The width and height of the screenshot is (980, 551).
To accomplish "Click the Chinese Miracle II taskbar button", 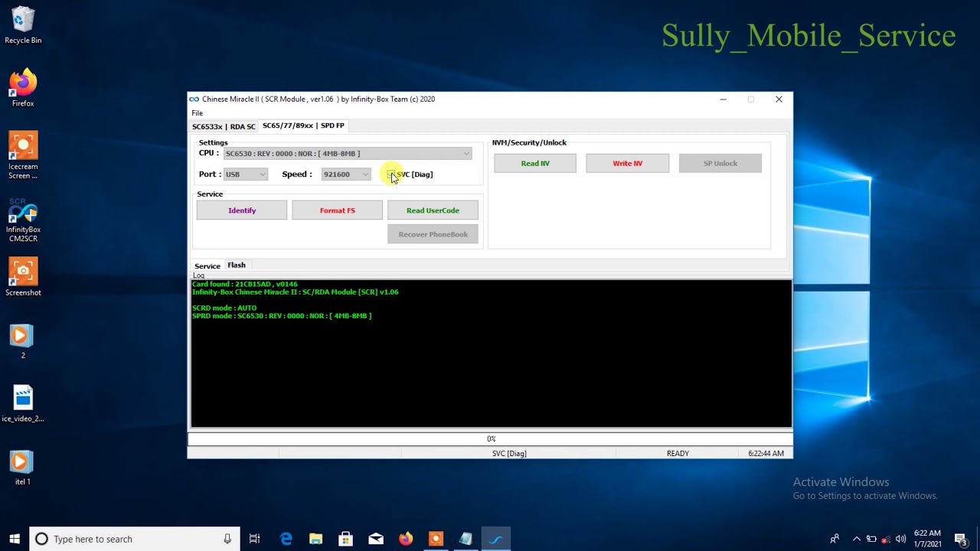I will pos(495,539).
